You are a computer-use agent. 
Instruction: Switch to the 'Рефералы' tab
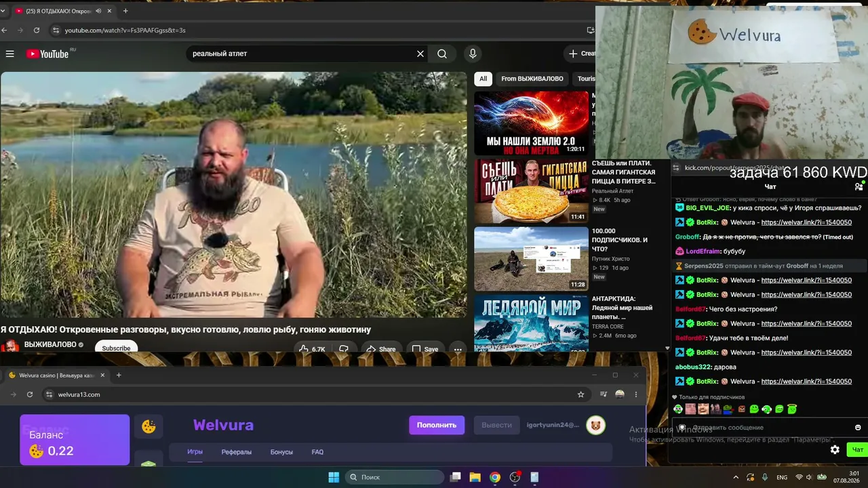click(x=237, y=452)
